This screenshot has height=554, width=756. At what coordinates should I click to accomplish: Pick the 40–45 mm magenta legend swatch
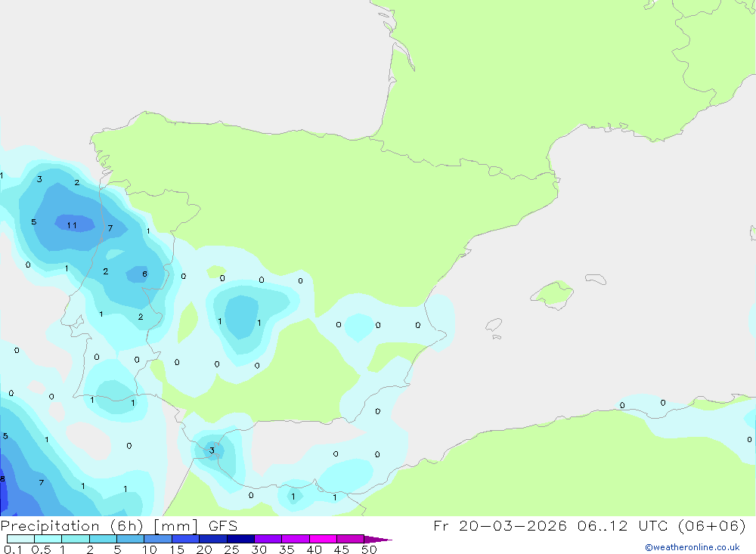(x=323, y=539)
